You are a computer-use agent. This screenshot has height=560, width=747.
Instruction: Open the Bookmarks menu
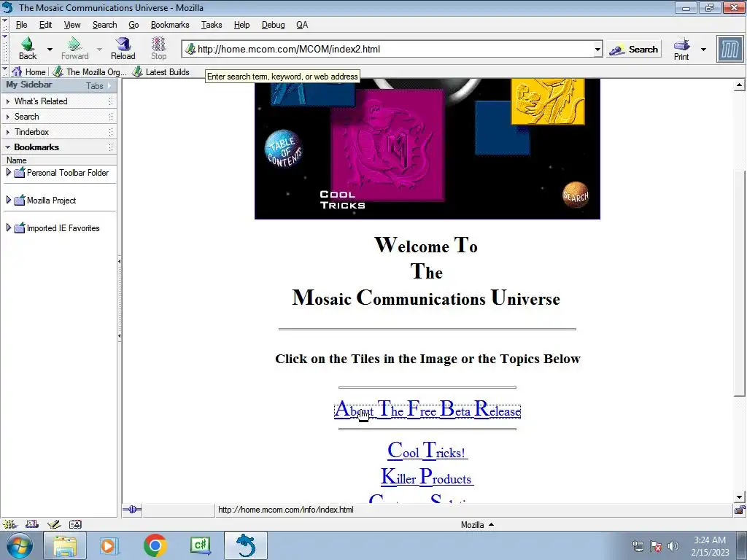pos(169,25)
